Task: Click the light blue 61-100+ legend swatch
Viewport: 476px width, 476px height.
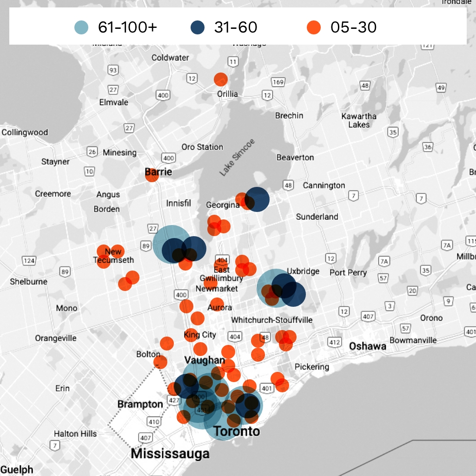Action: pyautogui.click(x=84, y=27)
